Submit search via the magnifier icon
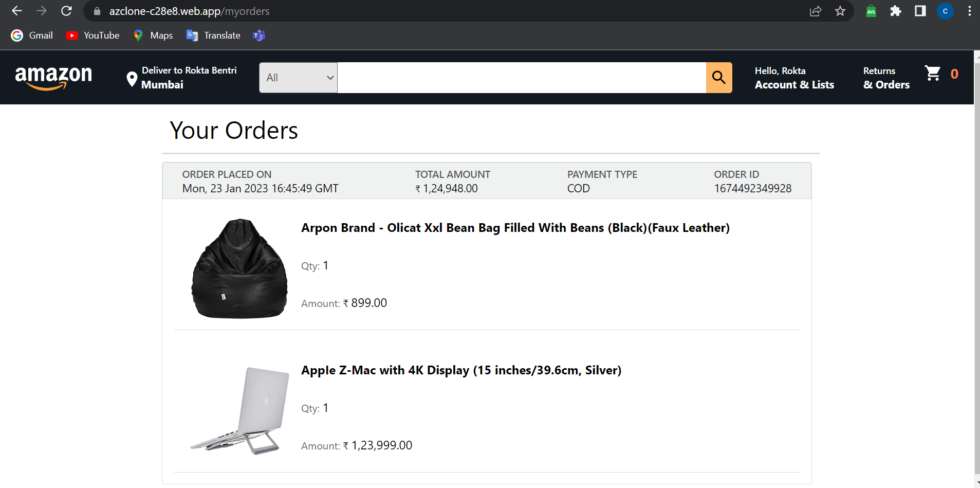Viewport: 980px width, 488px height. pyautogui.click(x=718, y=77)
